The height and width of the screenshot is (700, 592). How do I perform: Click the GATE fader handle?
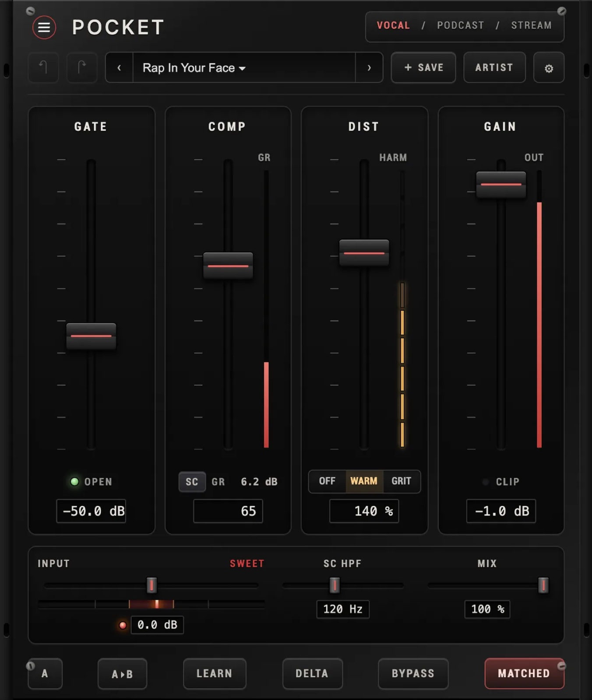pyautogui.click(x=91, y=336)
